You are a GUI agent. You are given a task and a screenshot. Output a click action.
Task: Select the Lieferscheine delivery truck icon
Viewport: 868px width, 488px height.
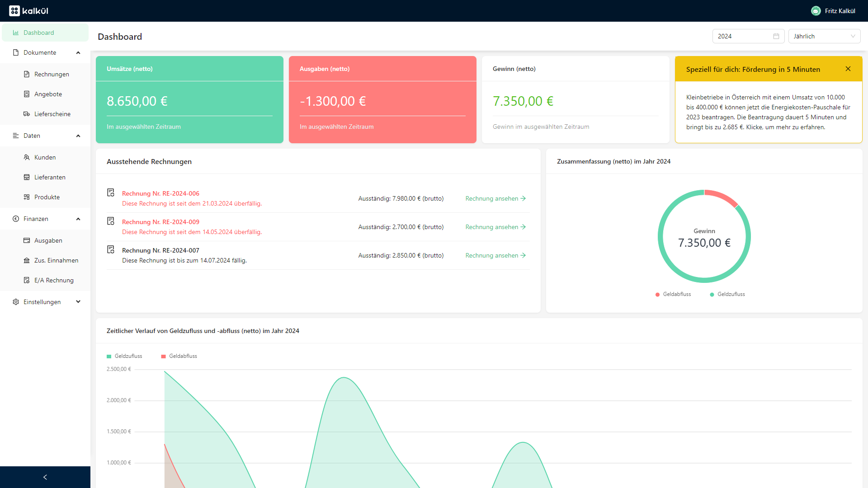27,114
